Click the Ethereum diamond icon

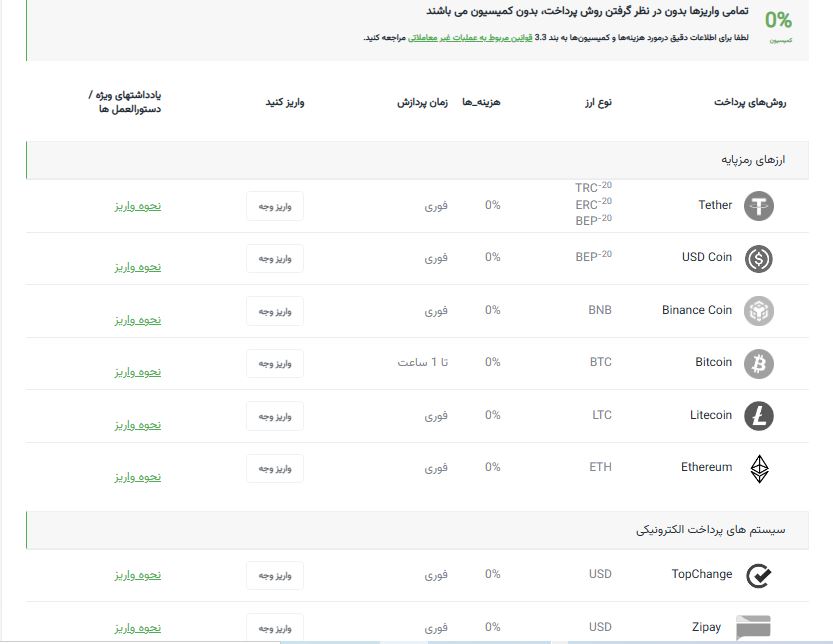pos(759,469)
